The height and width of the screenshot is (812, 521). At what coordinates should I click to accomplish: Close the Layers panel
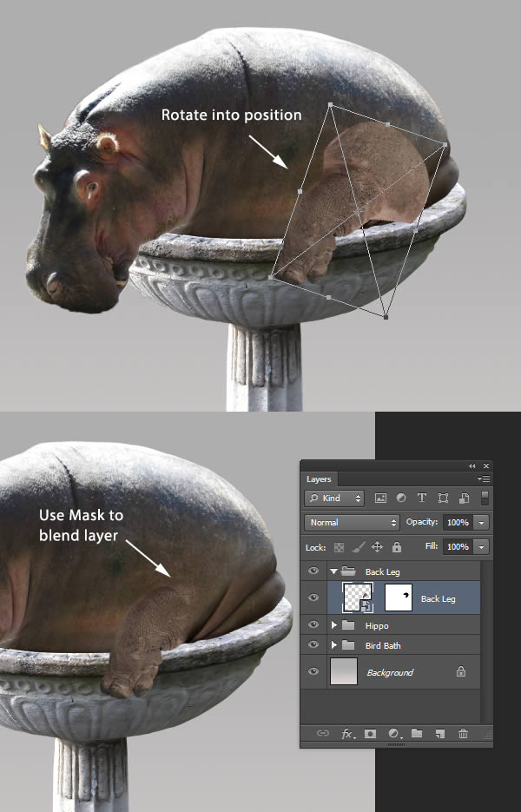[x=486, y=466]
